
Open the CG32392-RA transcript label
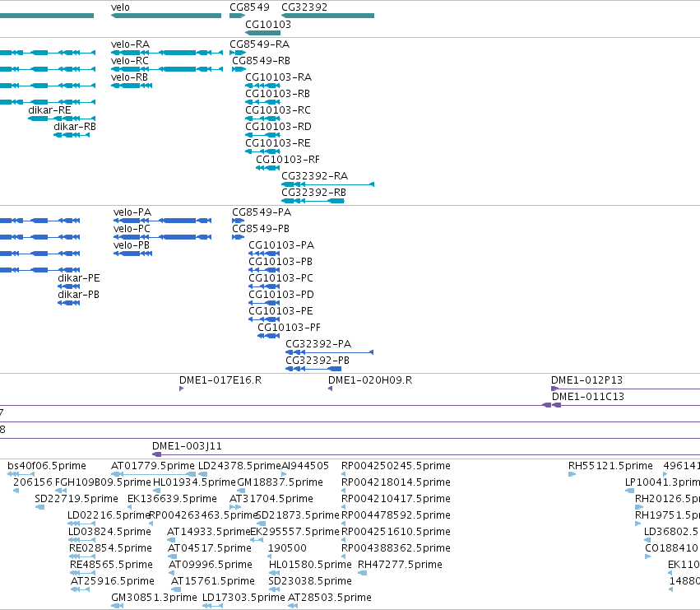tap(314, 176)
